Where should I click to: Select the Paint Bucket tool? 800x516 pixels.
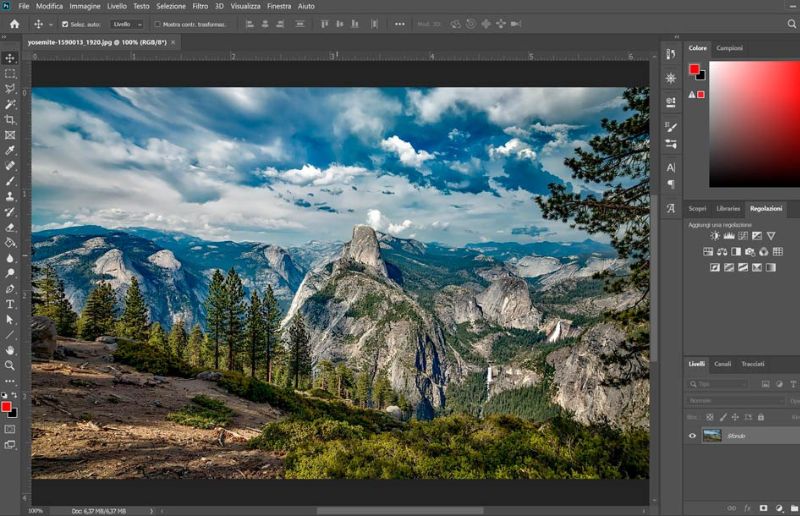pyautogui.click(x=10, y=242)
